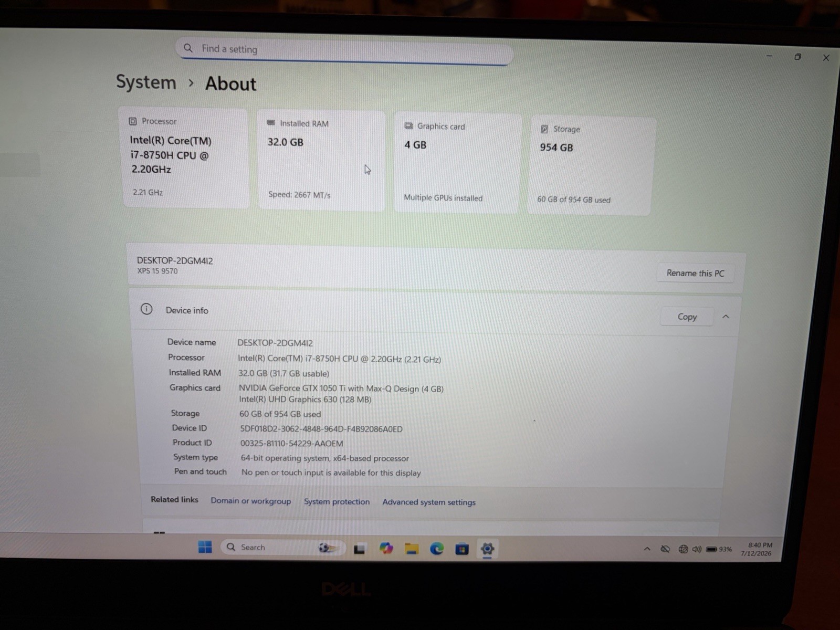The image size is (840, 630).
Task: Click the Device info circle icon
Action: 146,309
